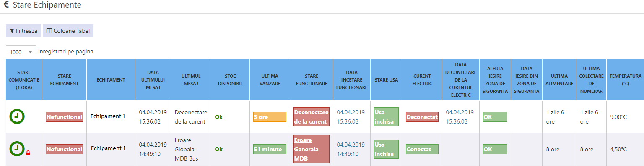Click the Curent Electric column header
Viewport: 644px width, 166px height.
pyautogui.click(x=422, y=80)
